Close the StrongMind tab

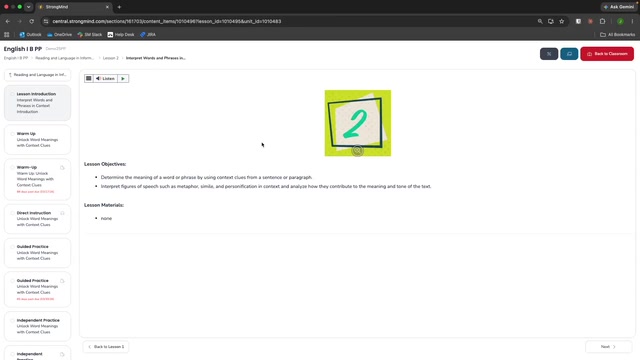click(x=107, y=7)
